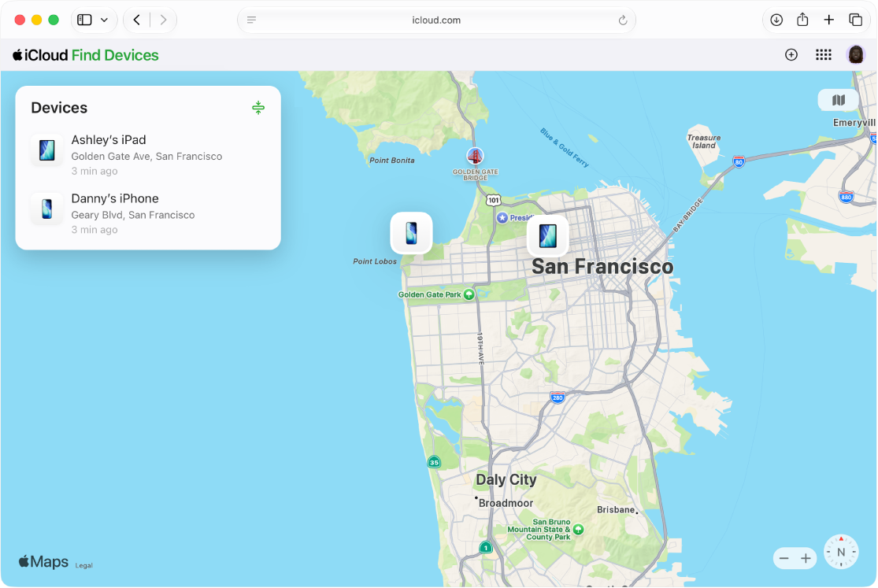Open the map mode switcher
This screenshot has width=878, height=588.
pos(839,100)
